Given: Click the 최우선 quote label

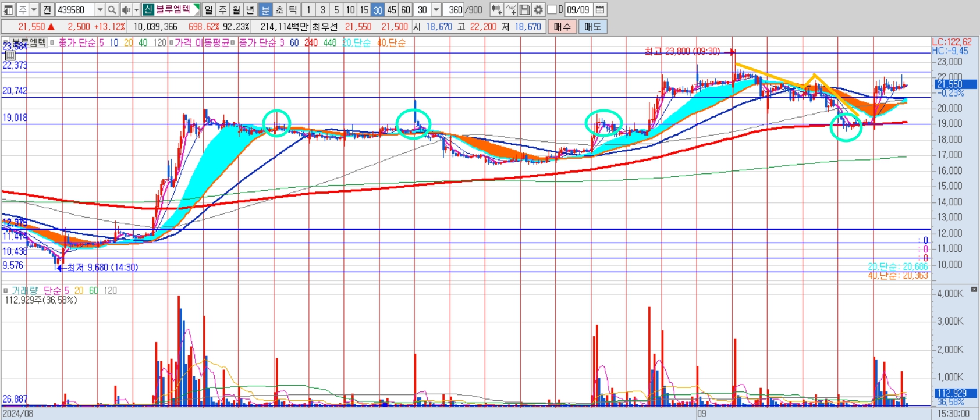Looking at the screenshot, I should point(325,27).
